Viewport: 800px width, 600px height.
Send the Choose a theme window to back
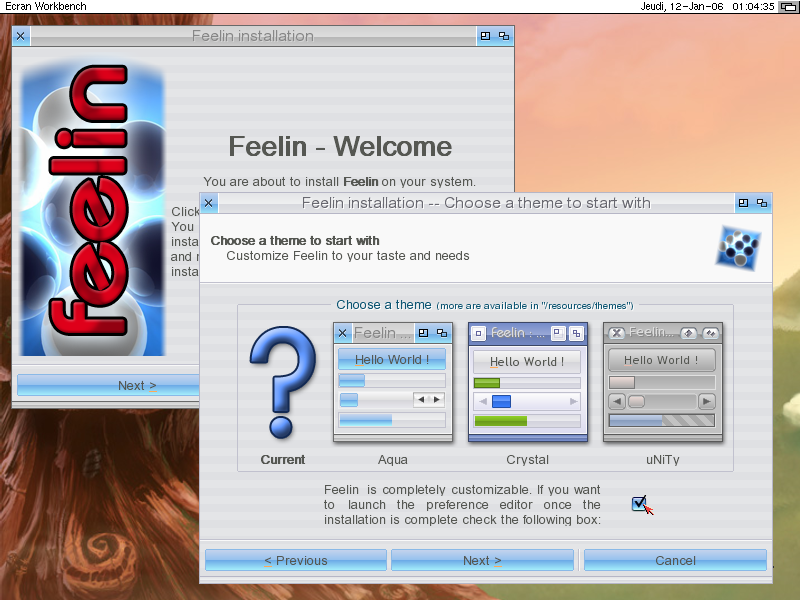[x=762, y=203]
